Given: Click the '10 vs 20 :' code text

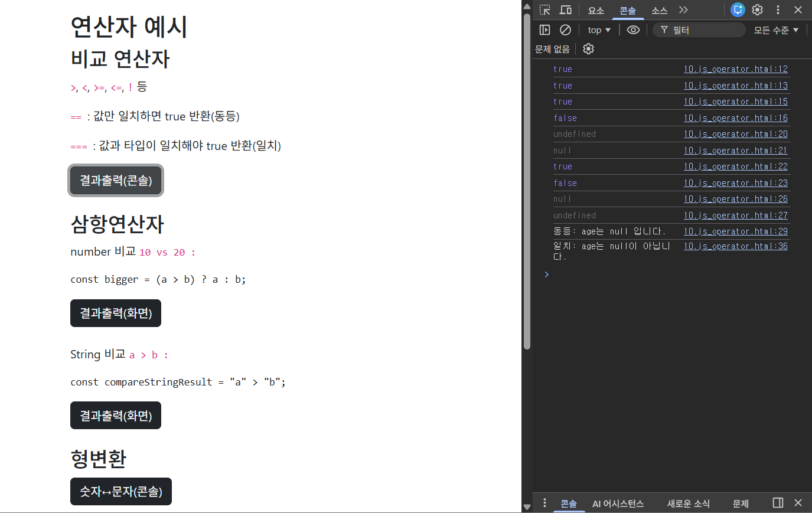Looking at the screenshot, I should [167, 253].
